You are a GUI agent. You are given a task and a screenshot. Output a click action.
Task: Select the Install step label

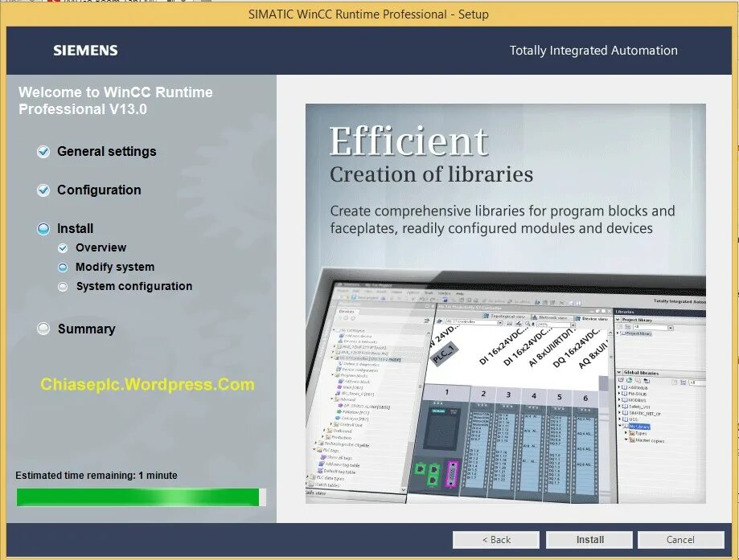point(75,228)
